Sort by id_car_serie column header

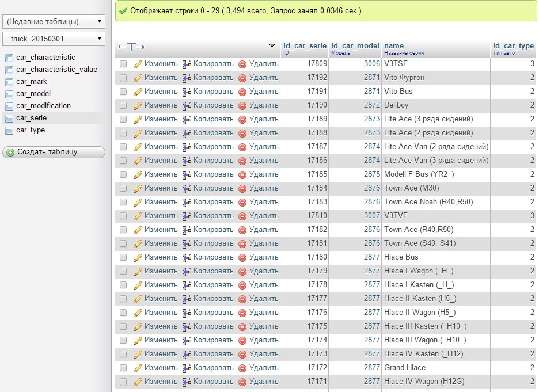coord(305,45)
